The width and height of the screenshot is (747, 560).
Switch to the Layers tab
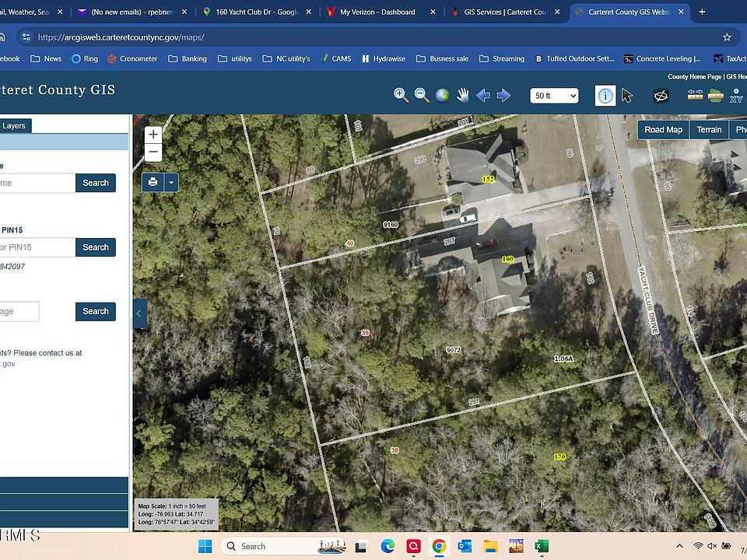pyautogui.click(x=14, y=125)
